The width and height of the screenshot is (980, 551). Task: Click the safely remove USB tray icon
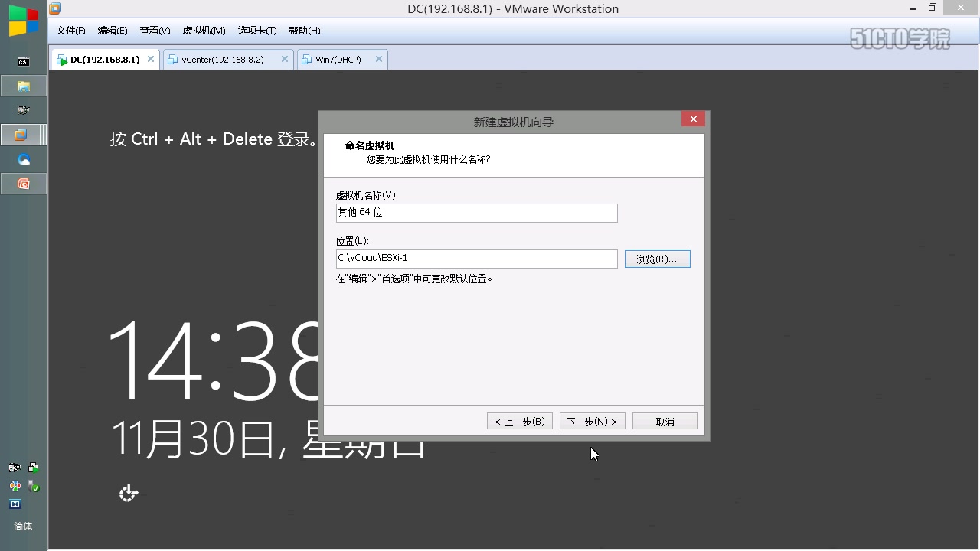click(x=34, y=486)
